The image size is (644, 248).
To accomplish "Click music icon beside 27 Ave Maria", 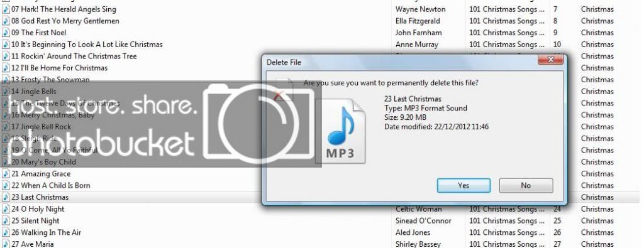I will (x=6, y=244).
